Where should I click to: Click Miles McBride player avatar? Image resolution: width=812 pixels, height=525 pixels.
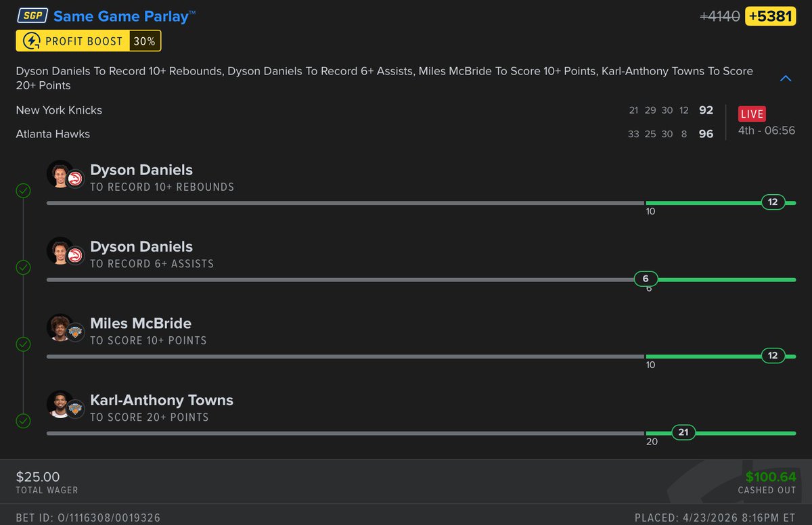[x=60, y=327]
